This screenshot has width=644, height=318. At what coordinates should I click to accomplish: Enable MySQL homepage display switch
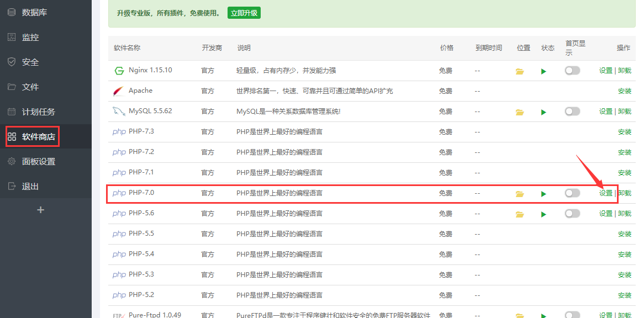pos(572,111)
